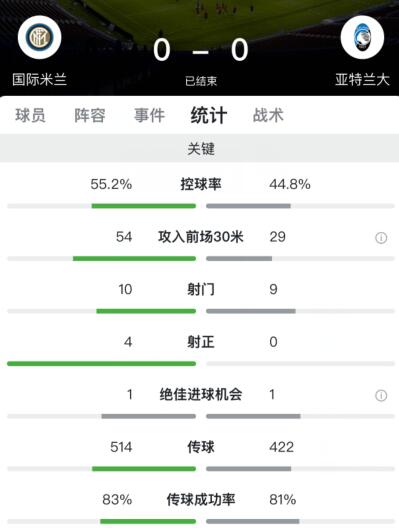399x528 pixels.
Task: Open the 战术 tab
Action: coord(268,116)
